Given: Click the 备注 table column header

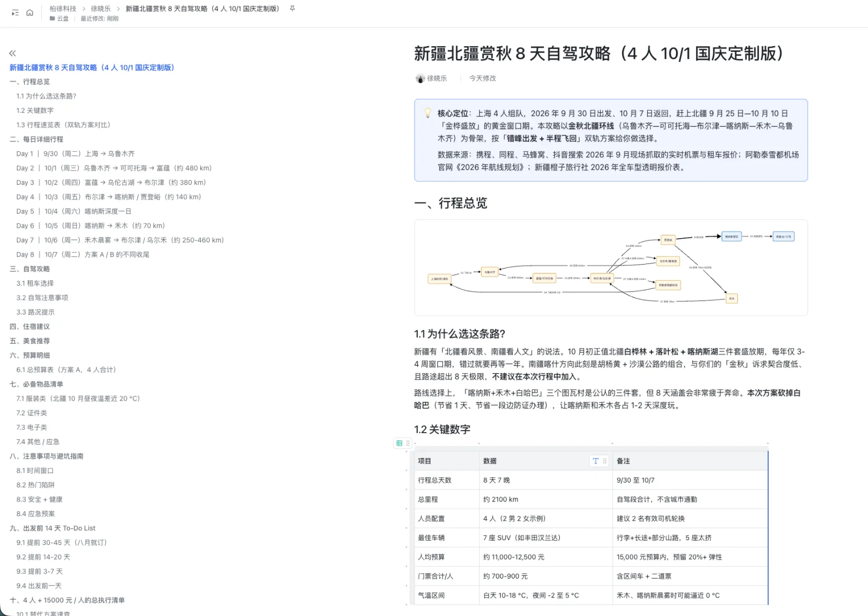Looking at the screenshot, I should tap(690, 461).
